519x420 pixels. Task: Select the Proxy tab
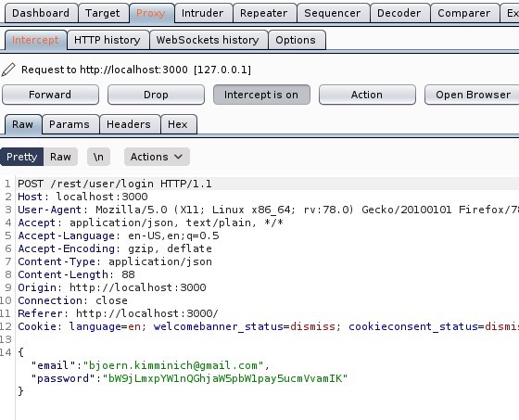(x=151, y=13)
